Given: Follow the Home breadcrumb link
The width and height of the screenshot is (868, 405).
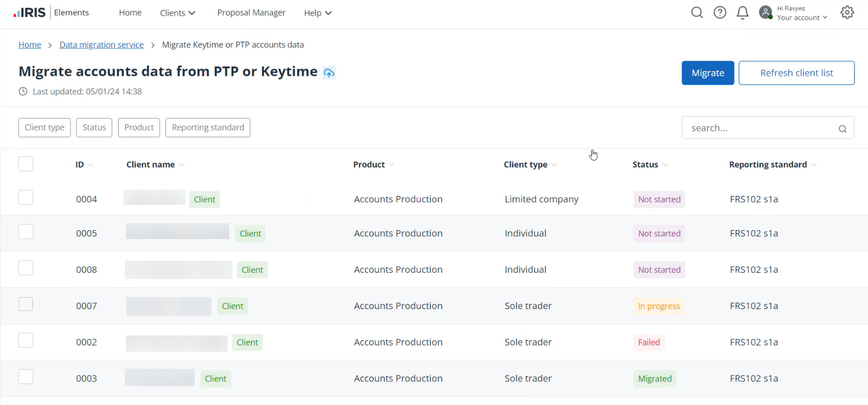Looking at the screenshot, I should click(x=30, y=45).
